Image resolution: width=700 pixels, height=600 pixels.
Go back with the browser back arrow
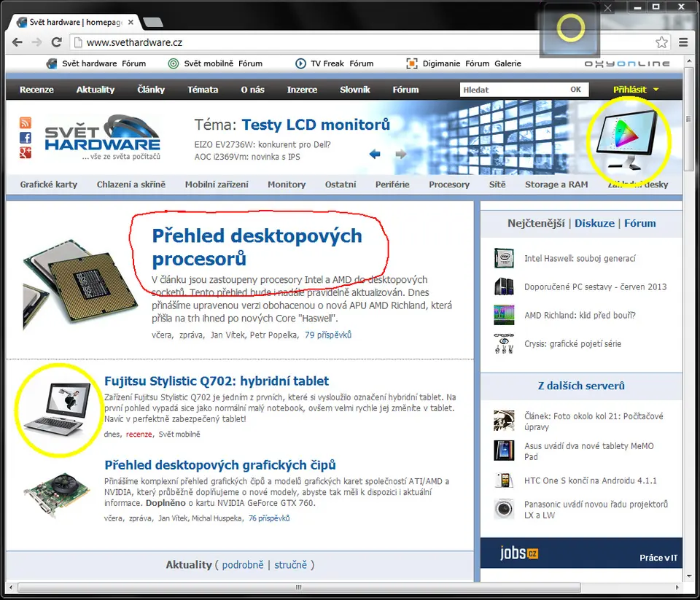coord(17,42)
